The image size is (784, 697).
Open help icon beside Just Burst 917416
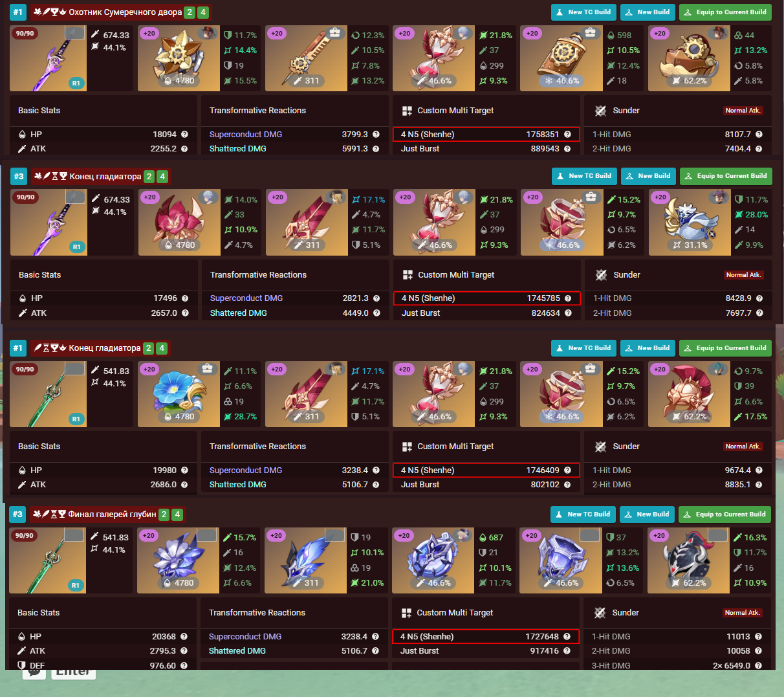coord(567,651)
